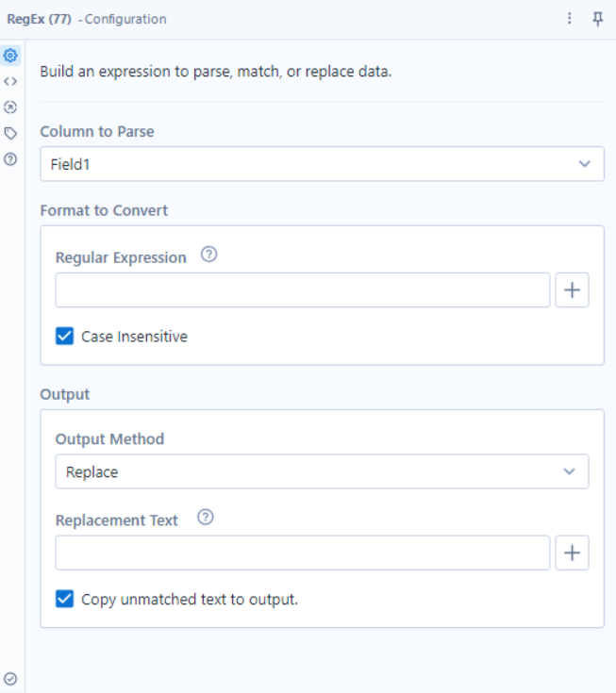Click the Field1 dropdown chevron arrow
The width and height of the screenshot is (616, 693).
pyautogui.click(x=585, y=164)
